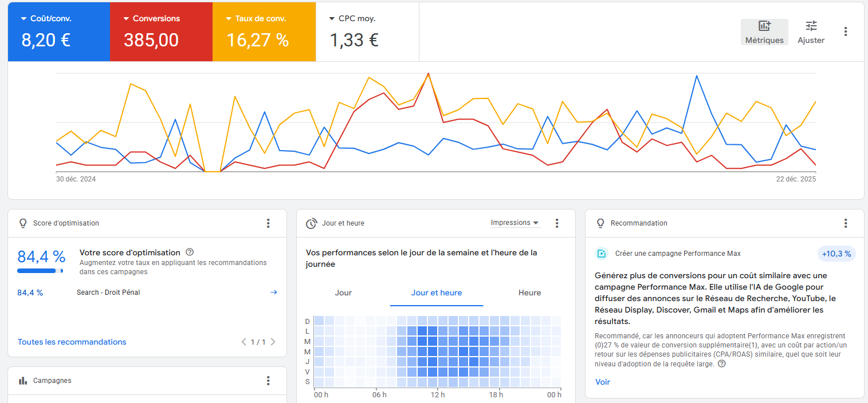Open the Taux de conv. metric dropdown

pyautogui.click(x=256, y=18)
